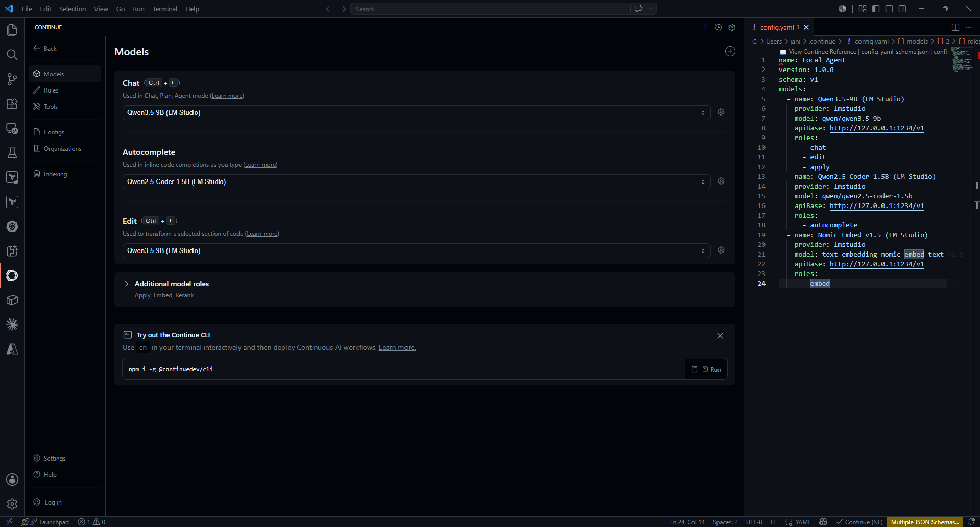Configure the Edit model via gear icon
The height and width of the screenshot is (527, 980).
[721, 250]
